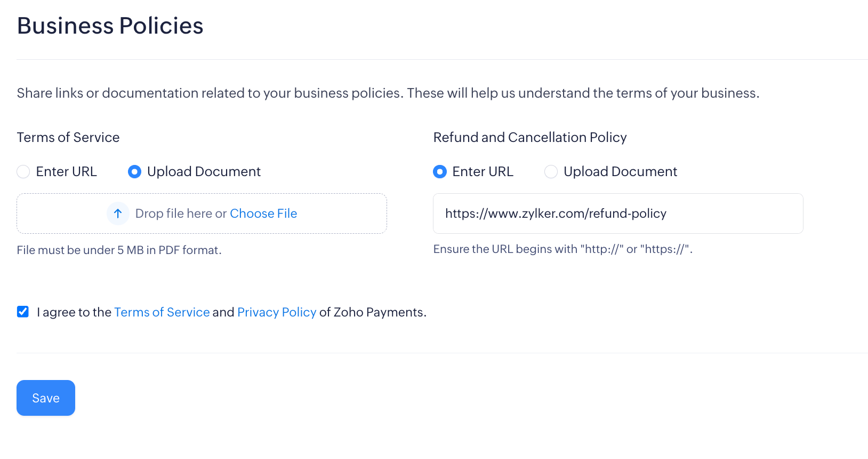This screenshot has height=459, width=868.
Task: Uncheck the agreement checkbox
Action: click(x=23, y=312)
